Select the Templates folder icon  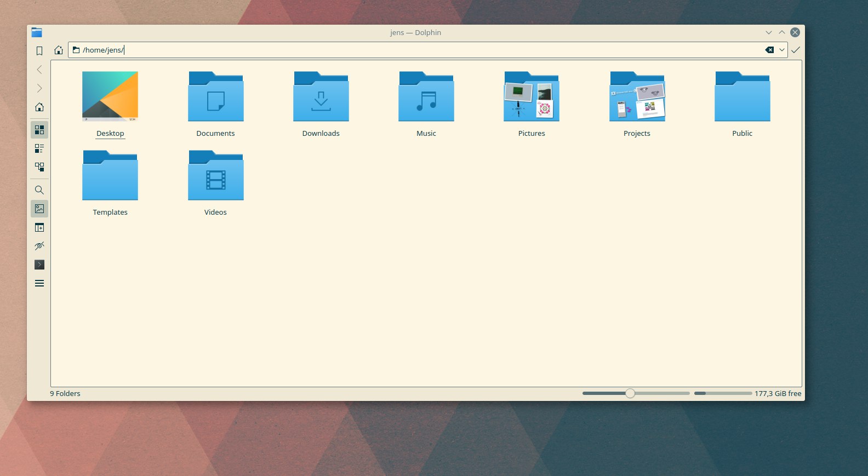110,175
